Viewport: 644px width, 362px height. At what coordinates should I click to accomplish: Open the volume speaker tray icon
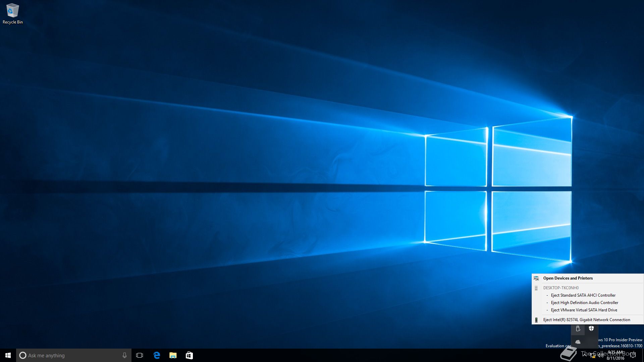pyautogui.click(x=601, y=356)
